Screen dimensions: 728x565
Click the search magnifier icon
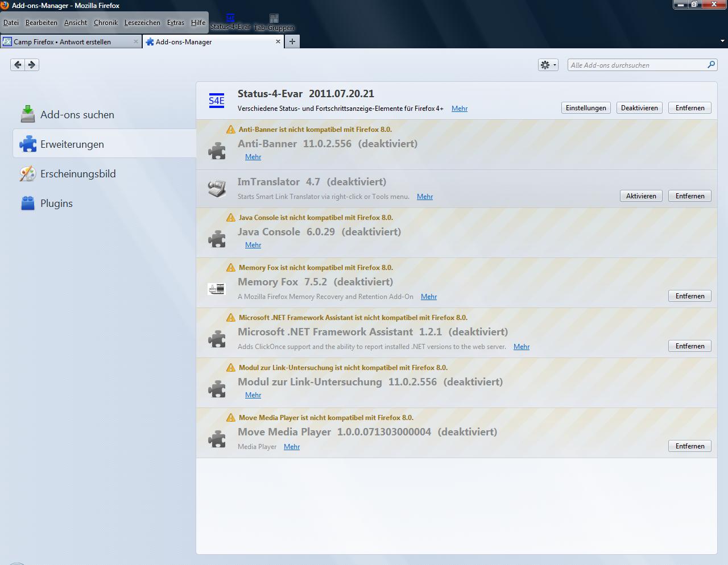[711, 65]
